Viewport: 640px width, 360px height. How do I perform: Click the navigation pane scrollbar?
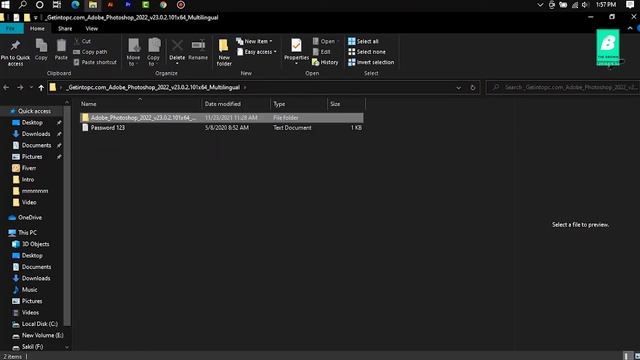click(67, 216)
